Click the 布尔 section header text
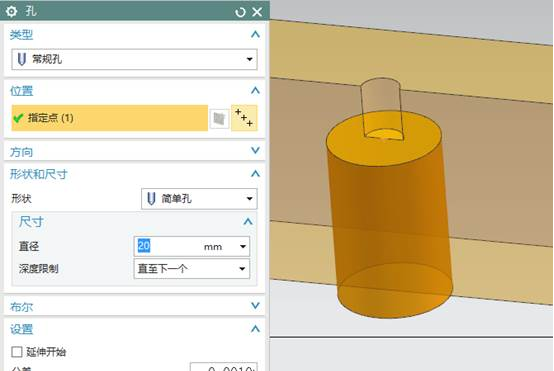This screenshot has height=371, width=554. (x=21, y=307)
